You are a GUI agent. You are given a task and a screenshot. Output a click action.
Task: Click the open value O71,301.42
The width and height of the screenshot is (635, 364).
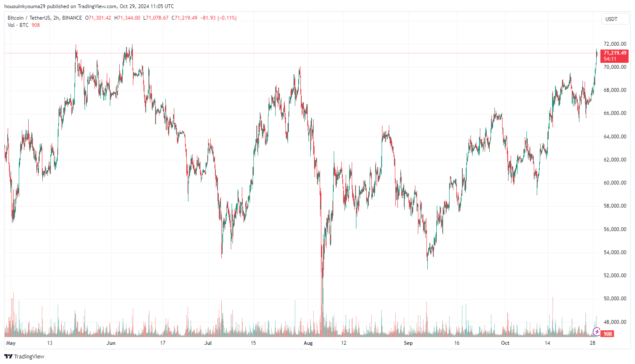tap(98, 18)
